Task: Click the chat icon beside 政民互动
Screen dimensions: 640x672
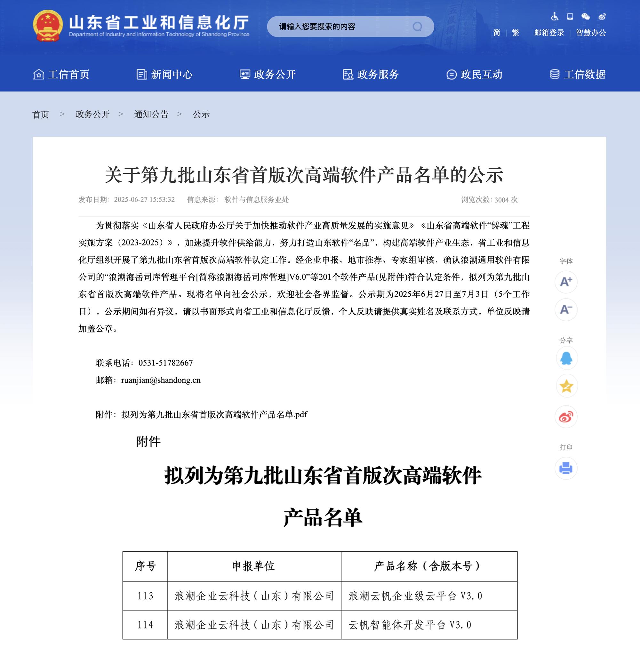Action: [451, 74]
